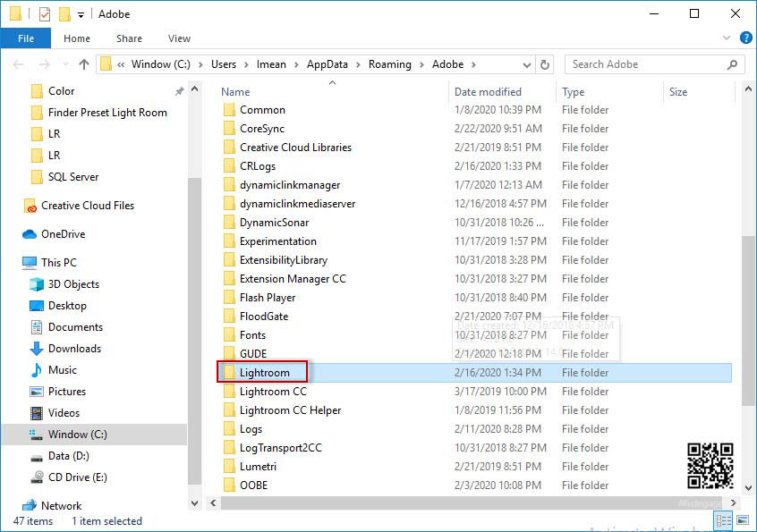Click the Forward navigation arrow
757x532 pixels.
(x=45, y=64)
